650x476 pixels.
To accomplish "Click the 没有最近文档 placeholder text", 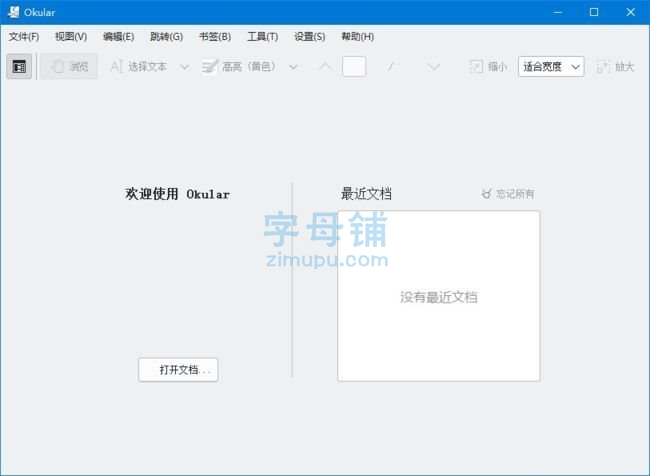I will (439, 297).
